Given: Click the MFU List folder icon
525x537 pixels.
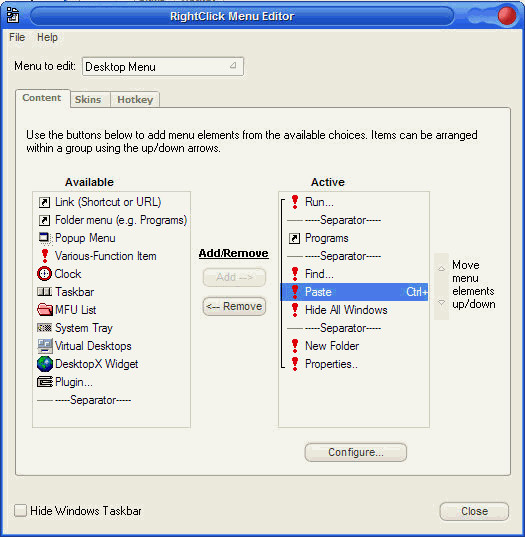Looking at the screenshot, I should (45, 310).
